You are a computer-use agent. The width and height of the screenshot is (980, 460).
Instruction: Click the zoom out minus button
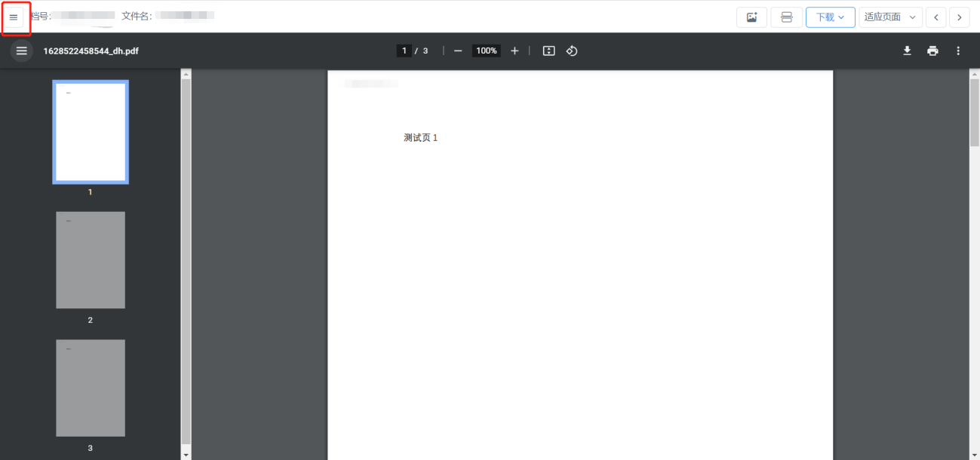coord(458,51)
